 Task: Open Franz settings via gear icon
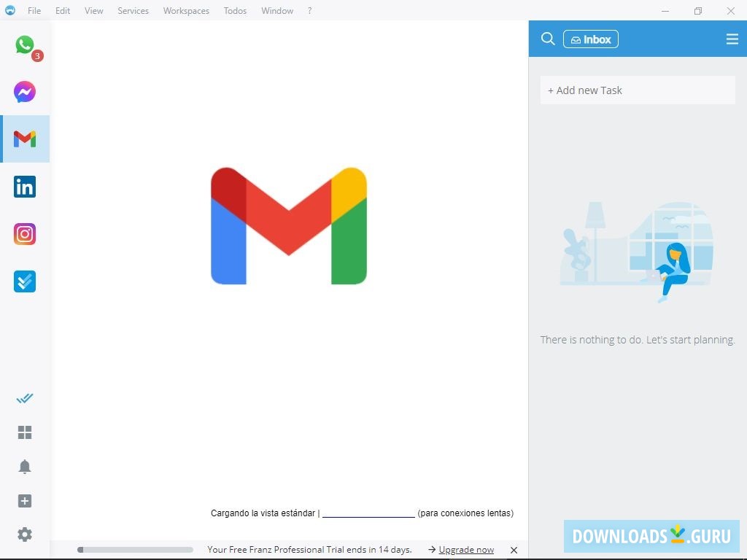(25, 534)
